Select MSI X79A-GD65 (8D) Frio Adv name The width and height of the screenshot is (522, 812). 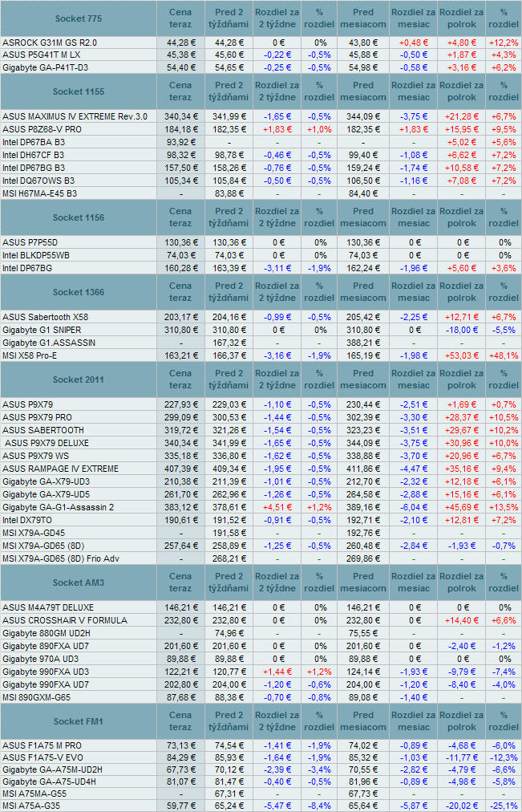click(61, 558)
